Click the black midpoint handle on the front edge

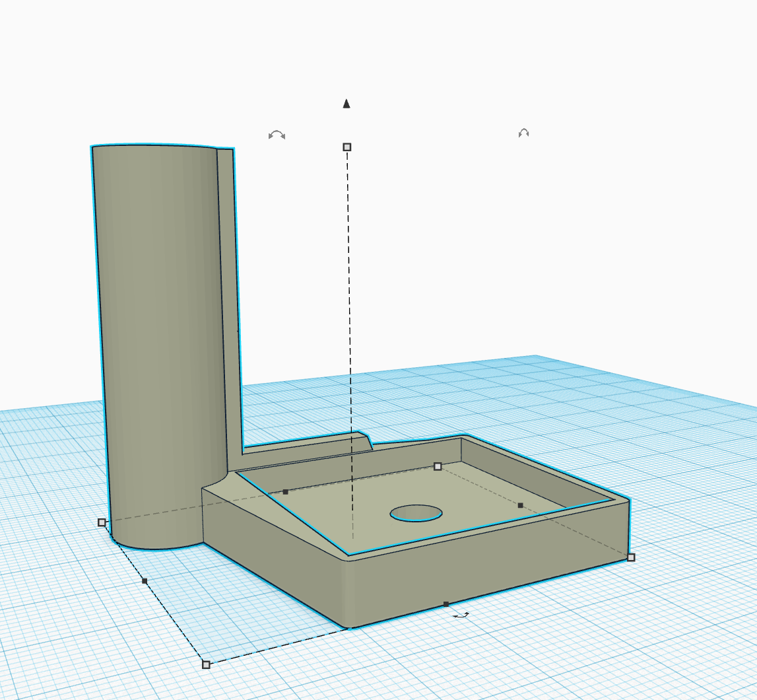445,603
